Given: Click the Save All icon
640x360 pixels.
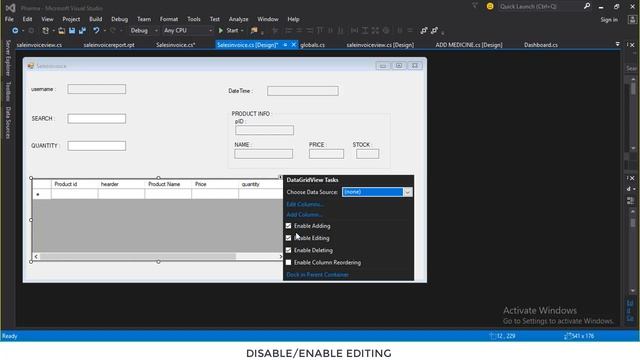Looking at the screenshot, I should tap(82, 31).
